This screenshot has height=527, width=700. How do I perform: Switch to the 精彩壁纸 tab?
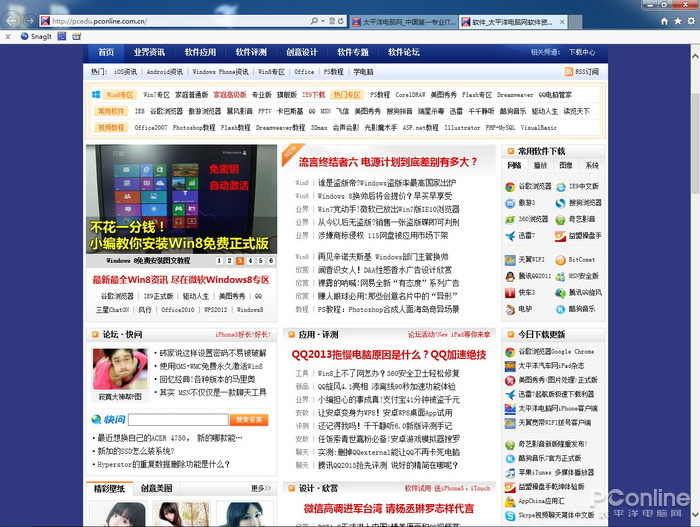pos(109,489)
